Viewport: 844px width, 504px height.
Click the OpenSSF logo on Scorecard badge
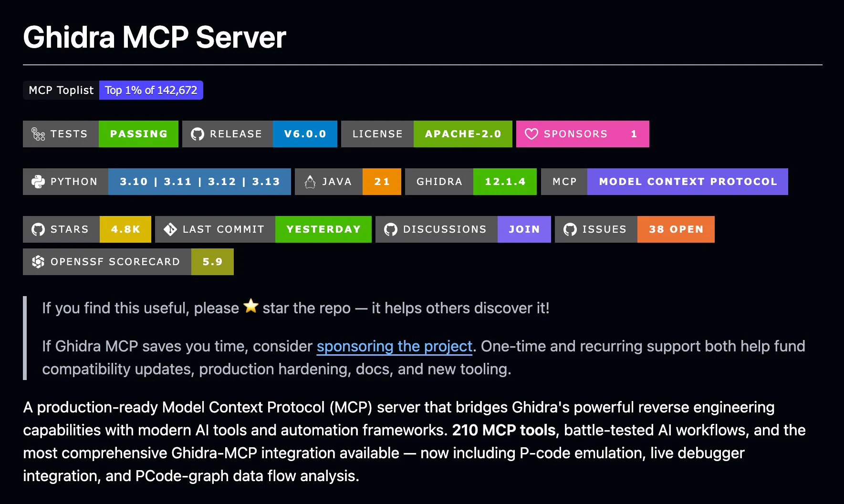[38, 262]
